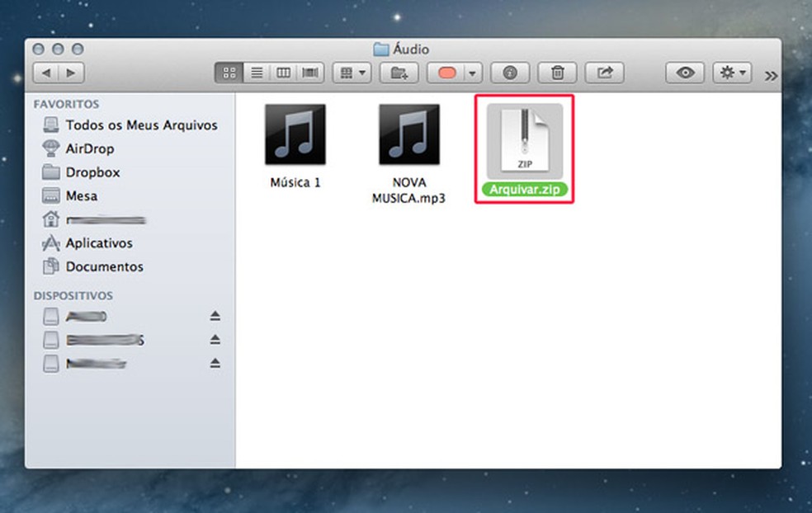Open the home folder in sidebar
This screenshot has height=513, width=812.
[x=130, y=220]
